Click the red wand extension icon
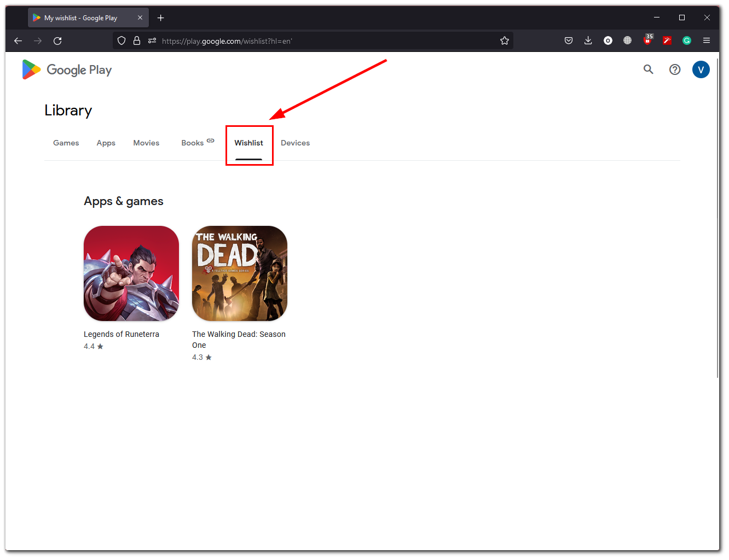The image size is (729, 560). click(x=667, y=40)
